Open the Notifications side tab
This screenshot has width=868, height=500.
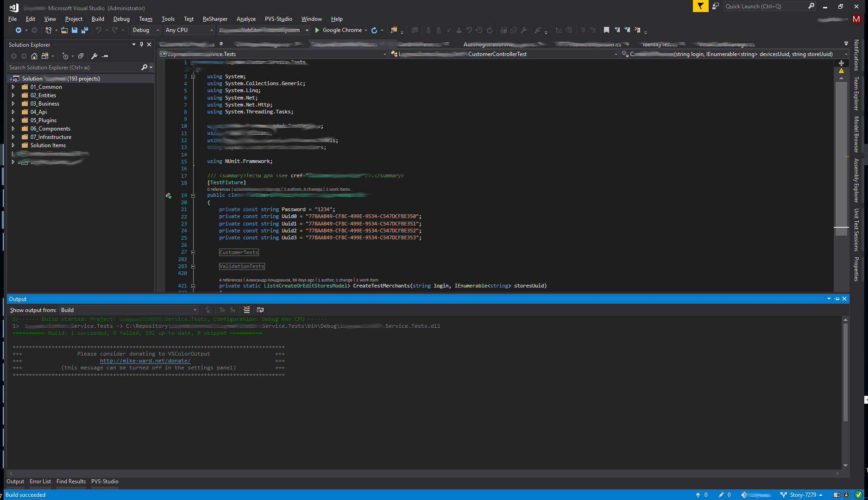pyautogui.click(x=856, y=55)
